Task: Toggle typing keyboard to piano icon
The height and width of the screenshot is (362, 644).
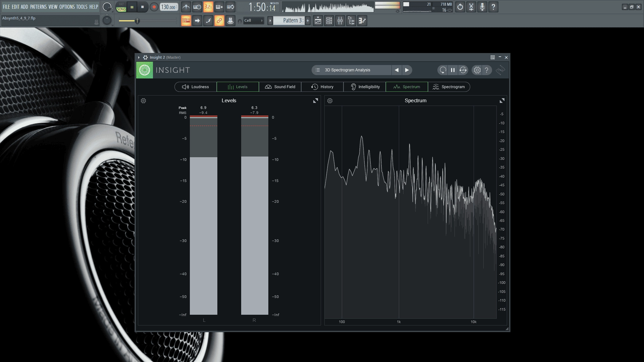Action: pyautogui.click(x=186, y=21)
